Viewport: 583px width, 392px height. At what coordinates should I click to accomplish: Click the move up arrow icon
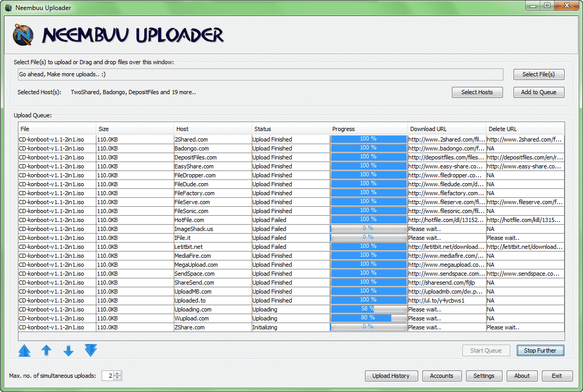(46, 350)
